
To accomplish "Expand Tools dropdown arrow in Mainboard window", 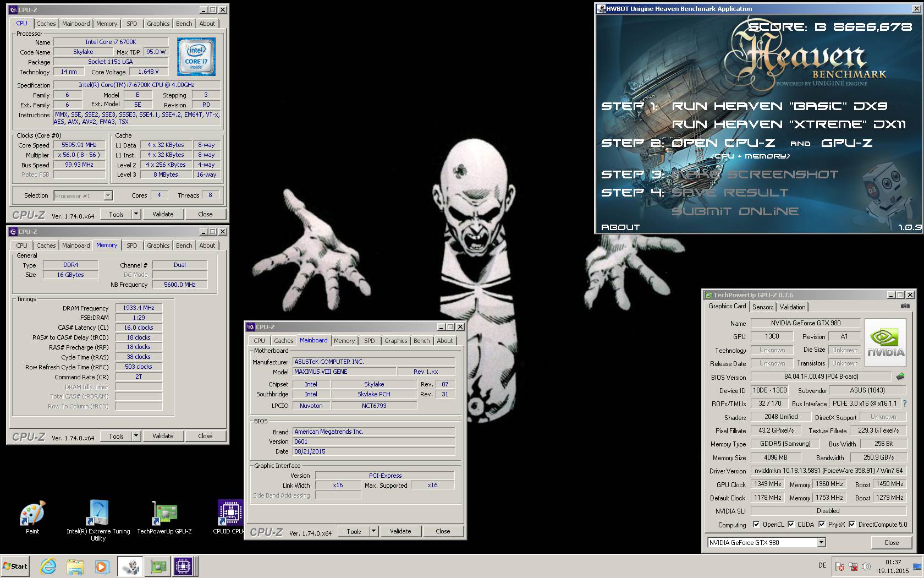I will tap(374, 531).
